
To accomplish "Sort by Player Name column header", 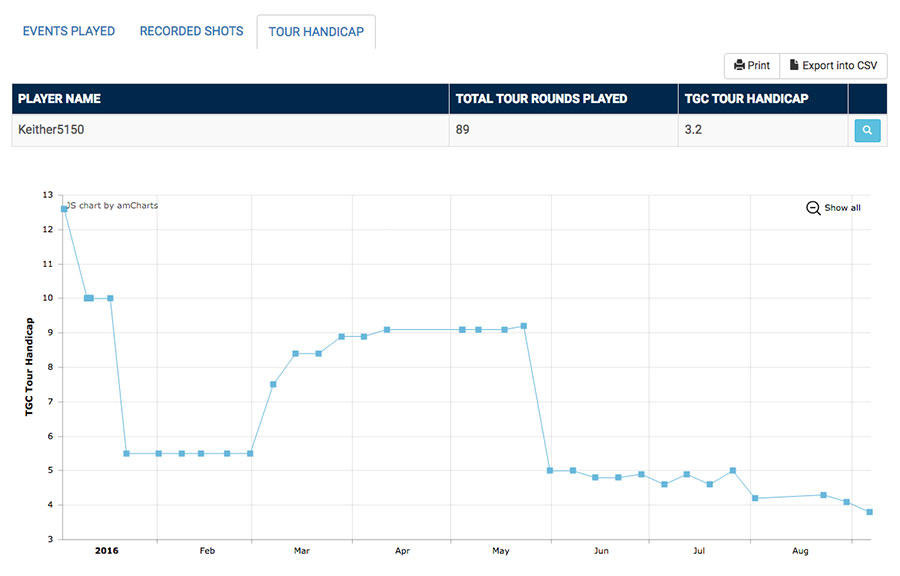I will [x=60, y=99].
